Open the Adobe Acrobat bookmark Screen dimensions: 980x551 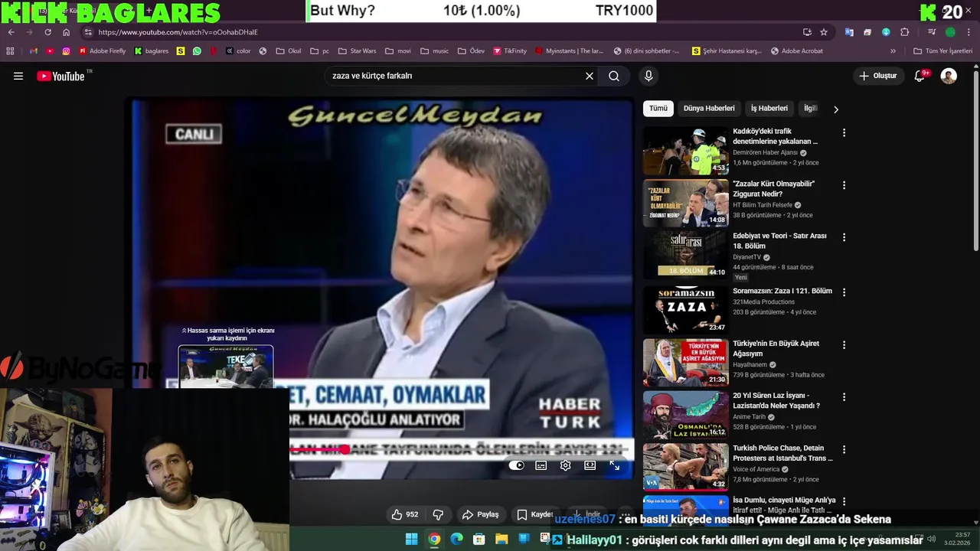pyautogui.click(x=796, y=51)
